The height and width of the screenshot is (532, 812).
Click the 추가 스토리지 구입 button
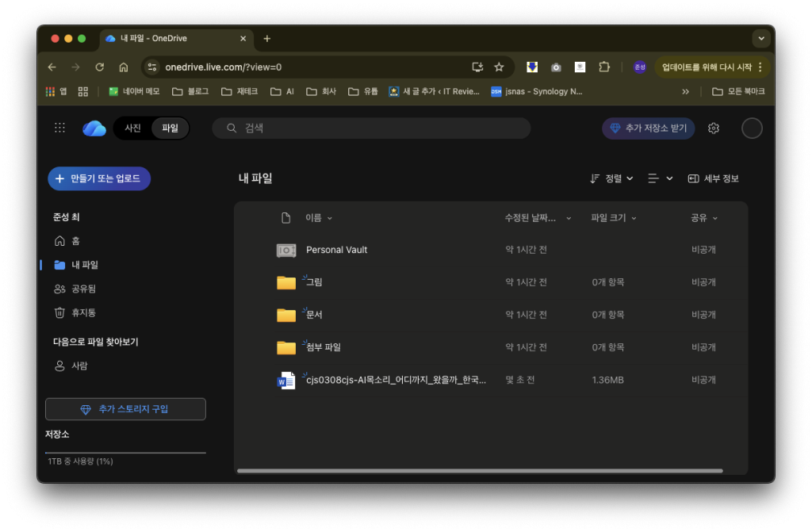click(x=125, y=409)
